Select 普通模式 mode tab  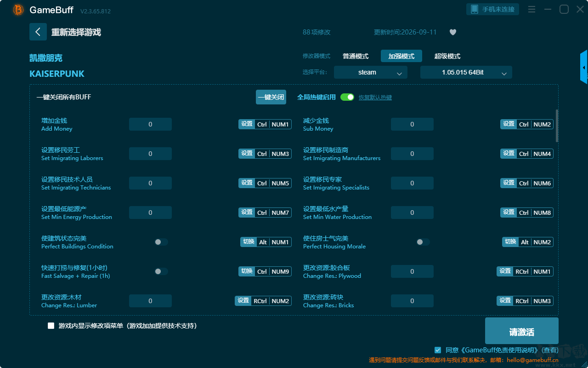coord(356,56)
